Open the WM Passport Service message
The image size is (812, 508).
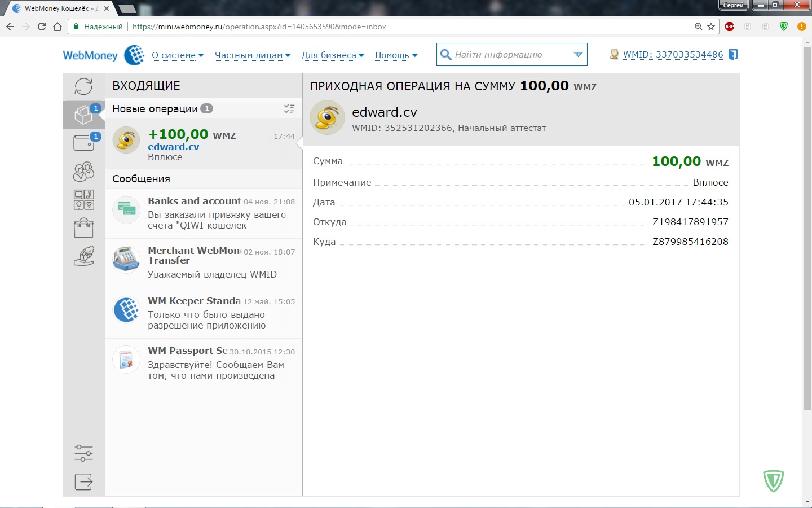click(x=204, y=364)
